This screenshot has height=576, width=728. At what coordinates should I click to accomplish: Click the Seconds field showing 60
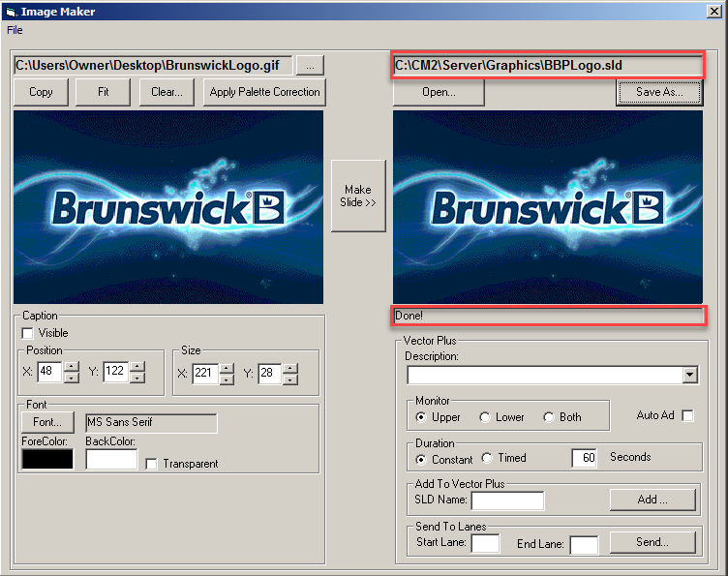point(584,458)
